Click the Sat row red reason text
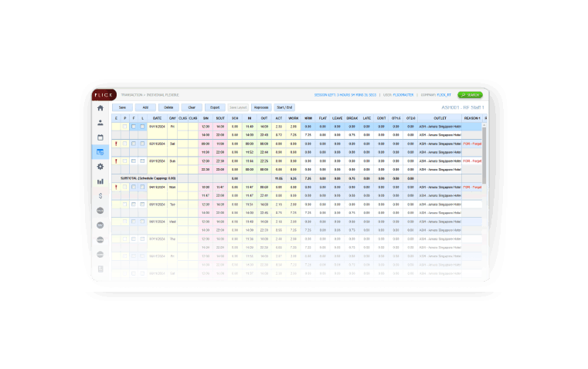This screenshot has width=588, height=369. coord(472,144)
